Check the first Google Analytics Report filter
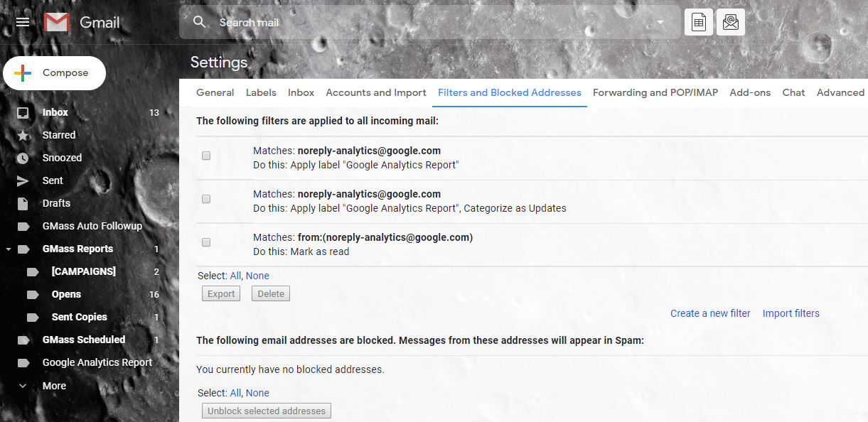 205,156
